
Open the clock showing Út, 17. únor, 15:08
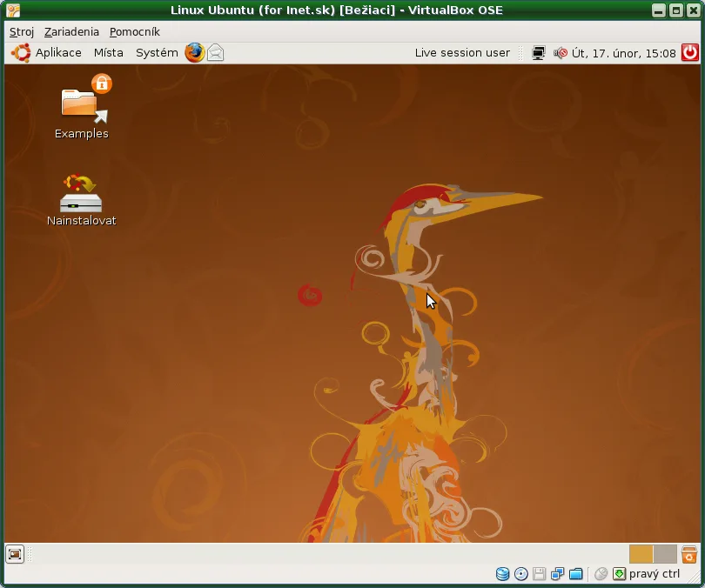pos(623,53)
